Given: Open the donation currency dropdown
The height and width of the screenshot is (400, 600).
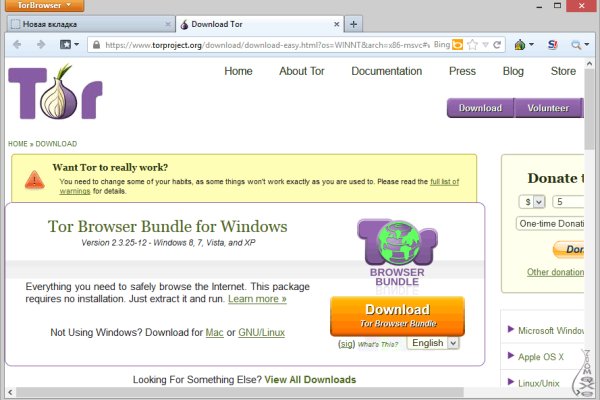Looking at the screenshot, I should pyautogui.click(x=531, y=201).
